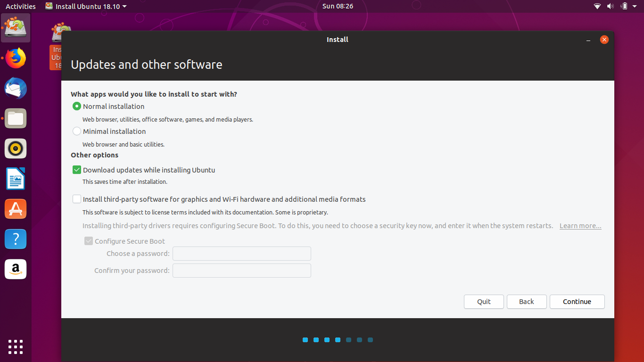Open the Install Ubuntu 18.10 titlebar menu
The width and height of the screenshot is (644, 362).
[x=85, y=6]
